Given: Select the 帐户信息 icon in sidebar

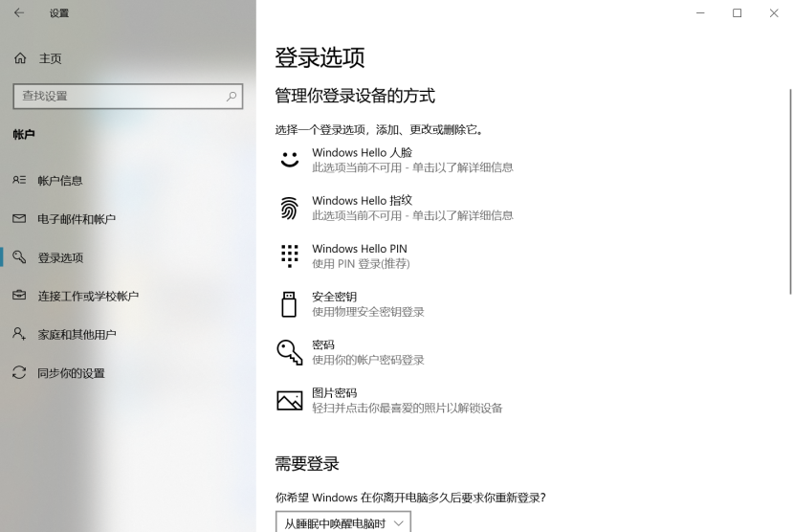Looking at the screenshot, I should tap(19, 180).
